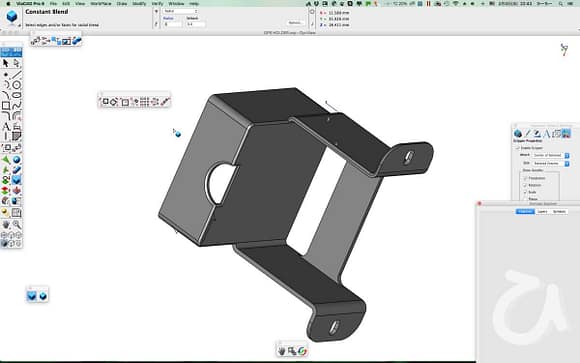Choose the Spline curve tool
The image size is (580, 363).
point(17,105)
